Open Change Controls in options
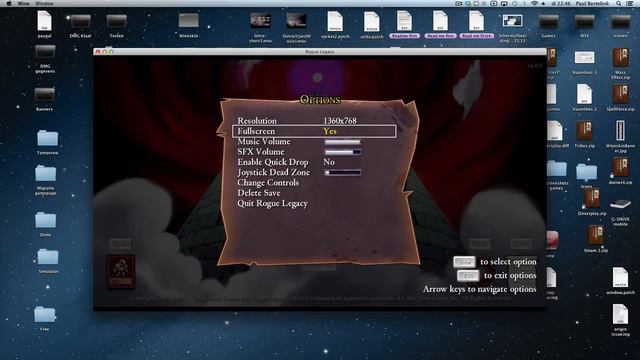 [268, 182]
